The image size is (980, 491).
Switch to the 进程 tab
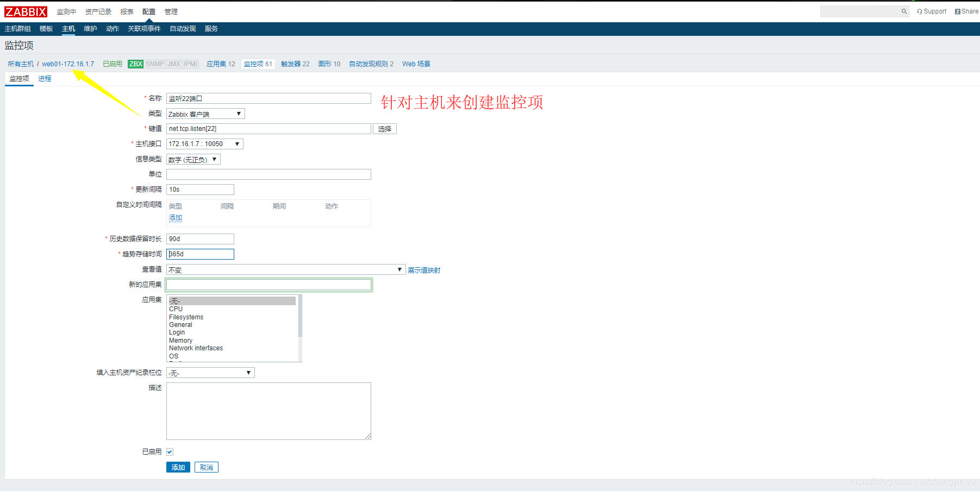point(45,78)
